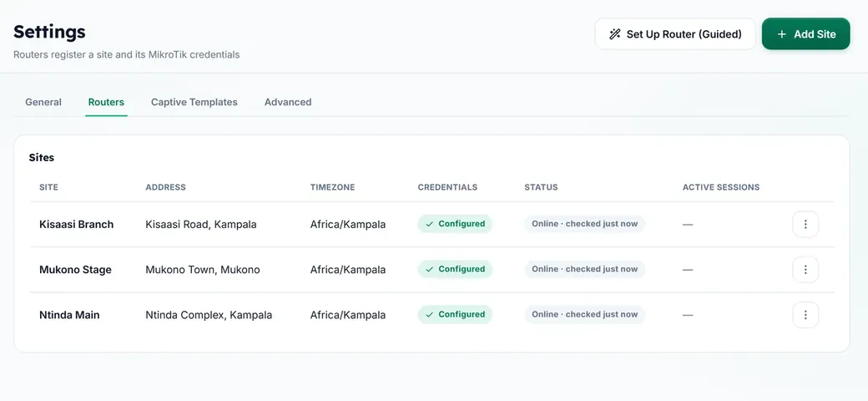
Task: Click the Sites section heading
Action: (x=42, y=158)
